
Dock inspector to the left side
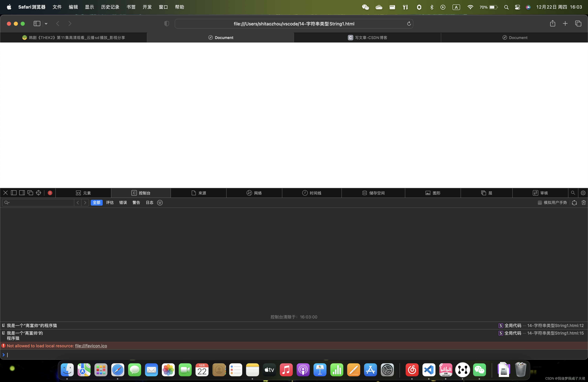pos(14,193)
